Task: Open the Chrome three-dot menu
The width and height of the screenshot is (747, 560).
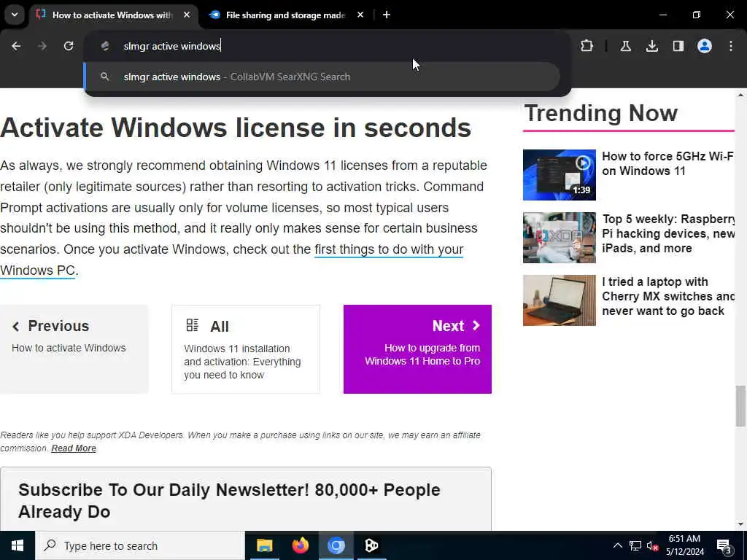Action: pos(730,46)
